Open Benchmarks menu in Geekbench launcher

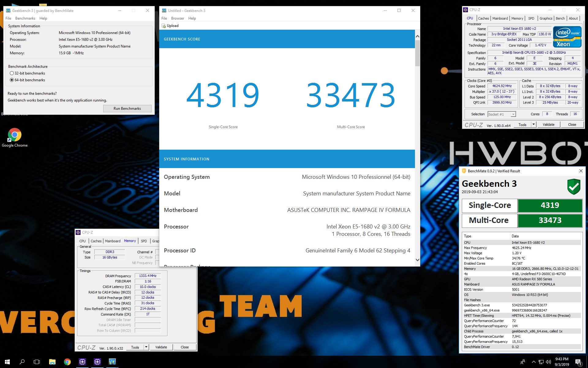[x=25, y=18]
